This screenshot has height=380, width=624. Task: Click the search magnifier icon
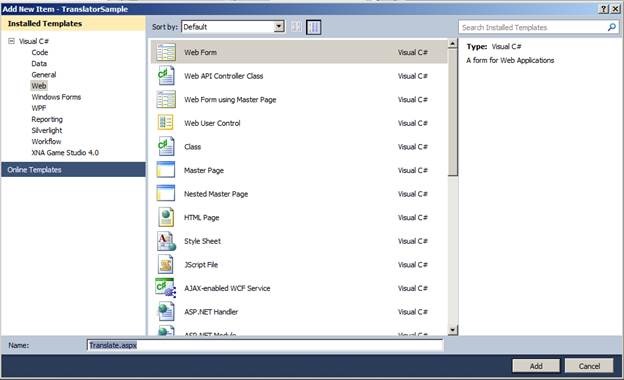(x=612, y=27)
